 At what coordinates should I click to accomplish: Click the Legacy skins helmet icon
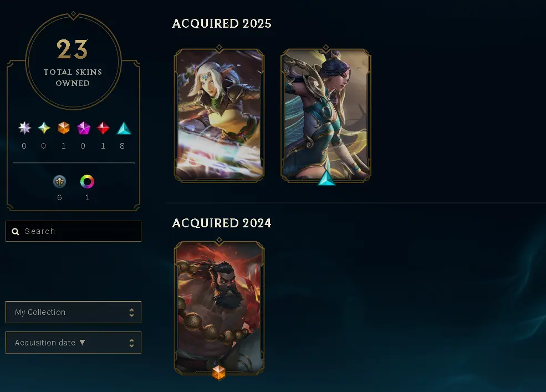click(x=59, y=181)
